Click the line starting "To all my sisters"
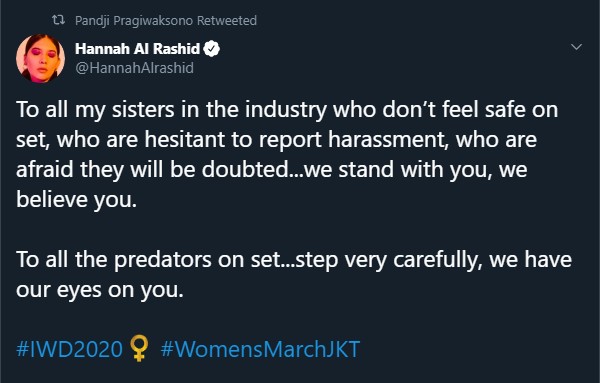600x383 pixels. point(287,110)
